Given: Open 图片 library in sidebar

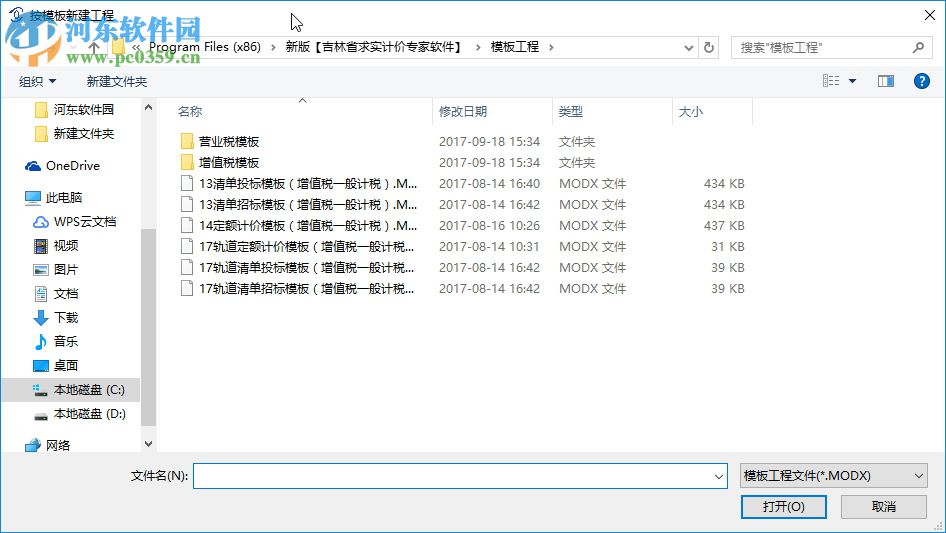Looking at the screenshot, I should (x=56, y=270).
